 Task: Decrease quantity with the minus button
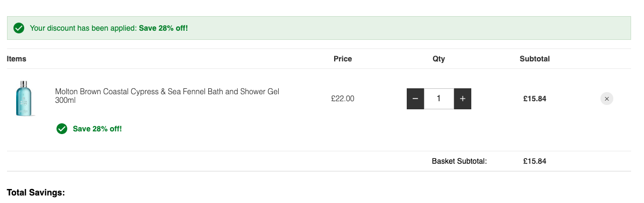pyautogui.click(x=415, y=99)
